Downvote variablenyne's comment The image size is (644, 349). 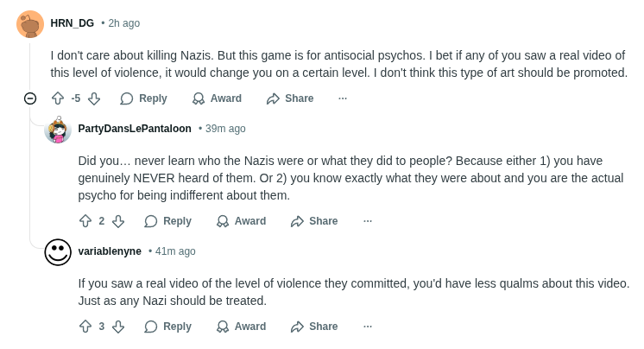pos(118,327)
